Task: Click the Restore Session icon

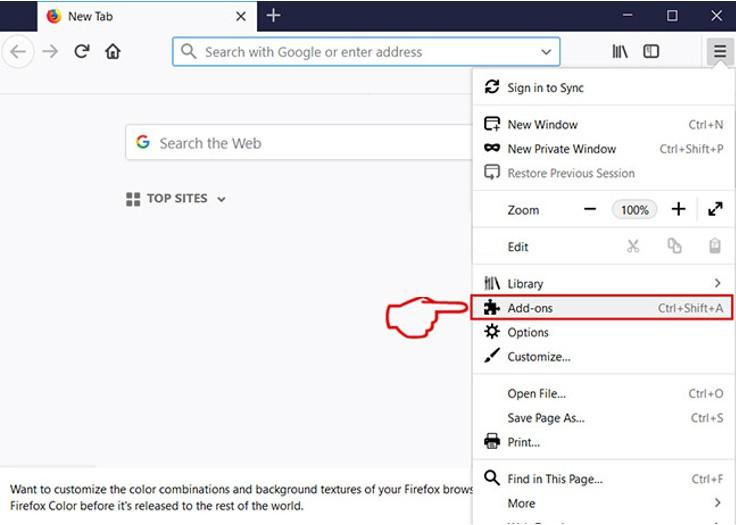Action: coord(492,172)
